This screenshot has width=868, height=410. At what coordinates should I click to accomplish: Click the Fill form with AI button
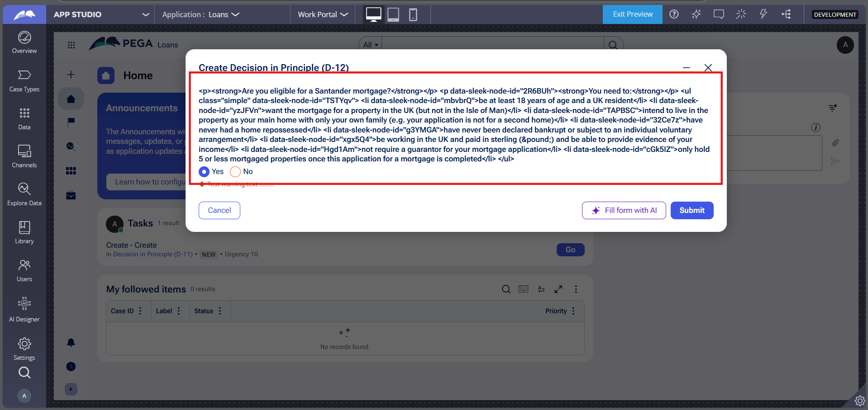click(624, 211)
